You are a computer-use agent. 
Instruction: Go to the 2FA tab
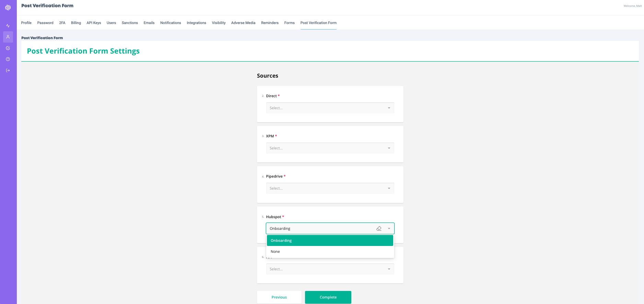pyautogui.click(x=62, y=23)
